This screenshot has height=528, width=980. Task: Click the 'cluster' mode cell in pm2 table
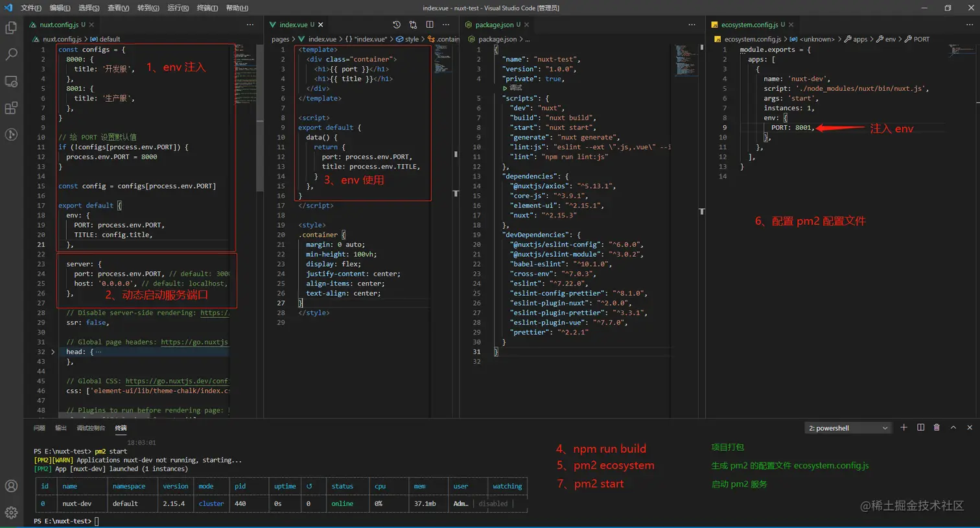211,503
